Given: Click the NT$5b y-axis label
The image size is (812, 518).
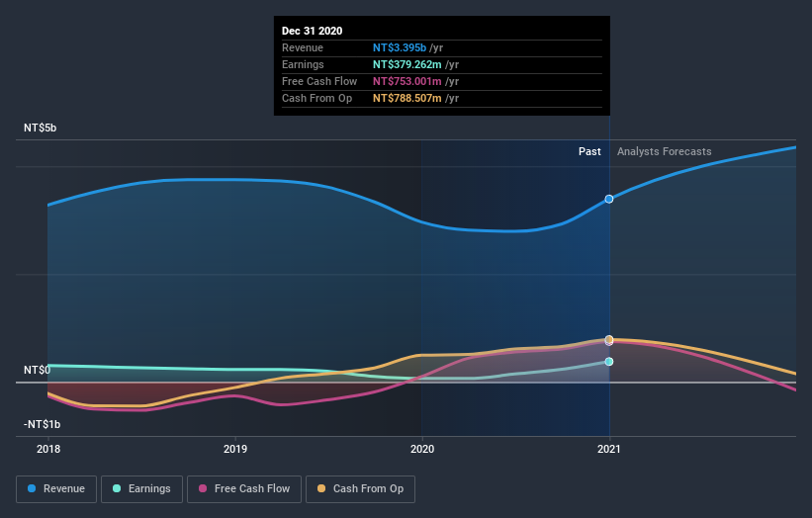Looking at the screenshot, I should click(40, 128).
